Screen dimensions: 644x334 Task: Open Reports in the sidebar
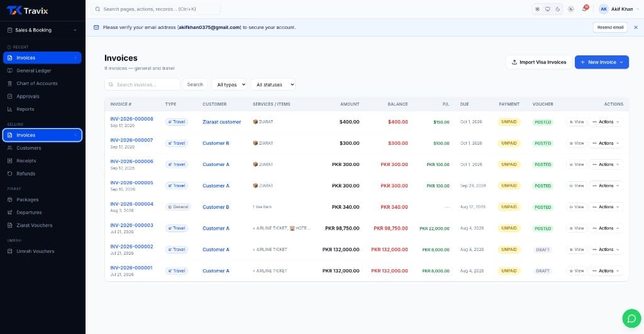point(42,109)
